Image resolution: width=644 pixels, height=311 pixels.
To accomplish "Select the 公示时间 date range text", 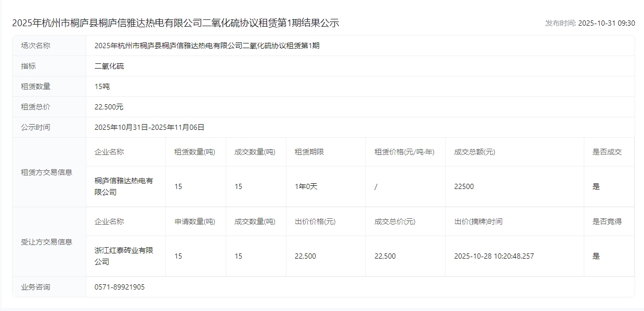I will (x=149, y=127).
